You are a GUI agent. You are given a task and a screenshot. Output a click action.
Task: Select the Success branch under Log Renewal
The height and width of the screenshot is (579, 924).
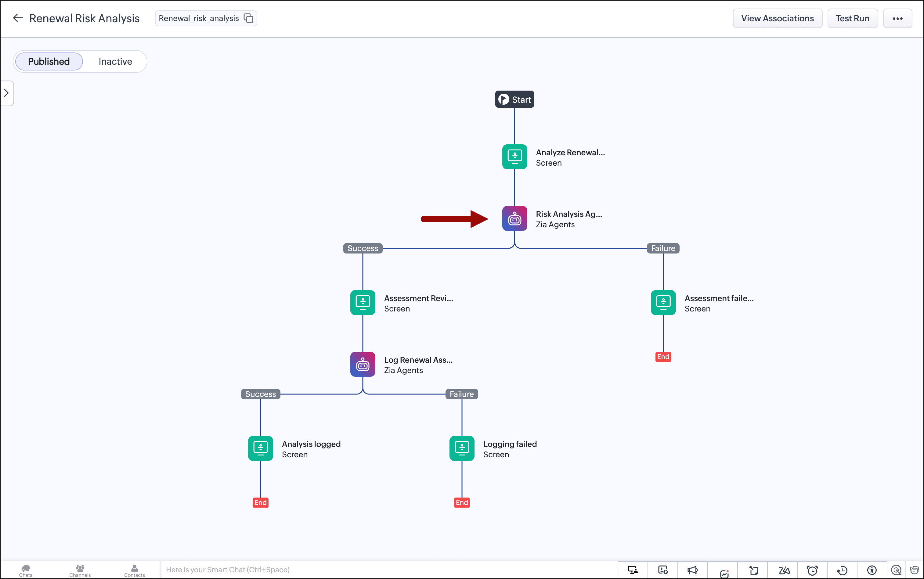click(261, 394)
